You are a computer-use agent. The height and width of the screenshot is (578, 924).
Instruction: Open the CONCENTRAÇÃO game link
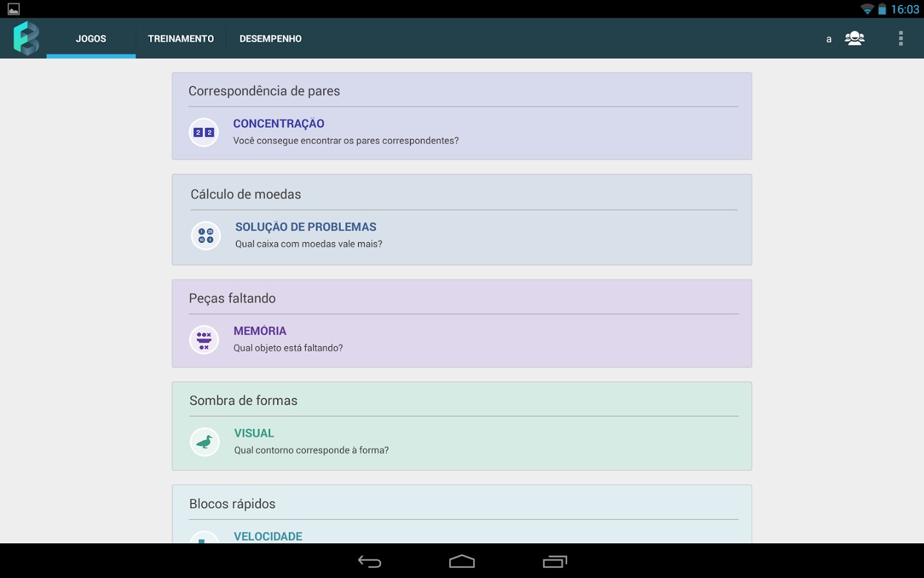(x=278, y=123)
